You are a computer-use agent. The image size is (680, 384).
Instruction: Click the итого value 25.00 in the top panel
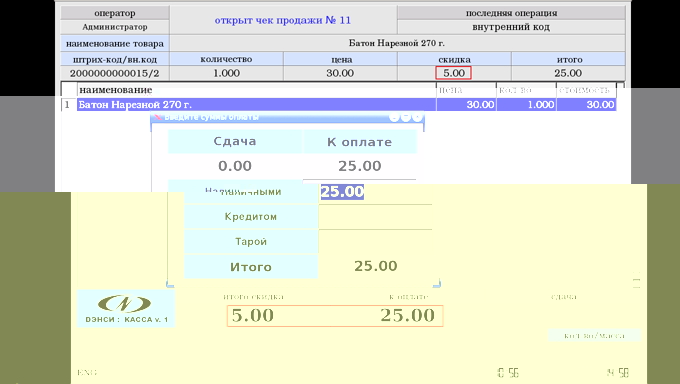(x=568, y=73)
